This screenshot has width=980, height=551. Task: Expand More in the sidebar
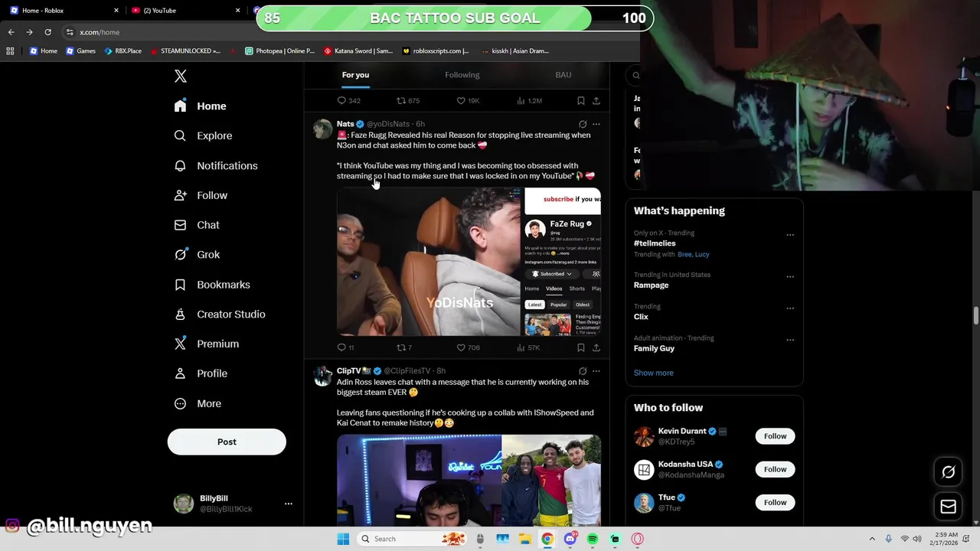198,403
